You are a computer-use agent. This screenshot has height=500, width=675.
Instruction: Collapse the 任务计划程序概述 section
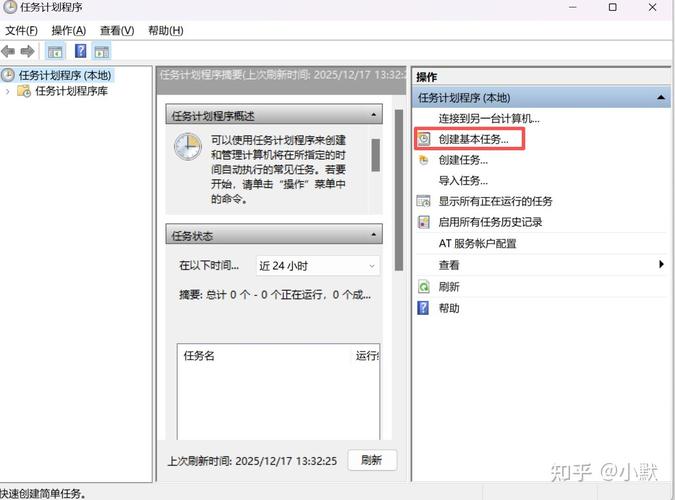pyautogui.click(x=373, y=115)
